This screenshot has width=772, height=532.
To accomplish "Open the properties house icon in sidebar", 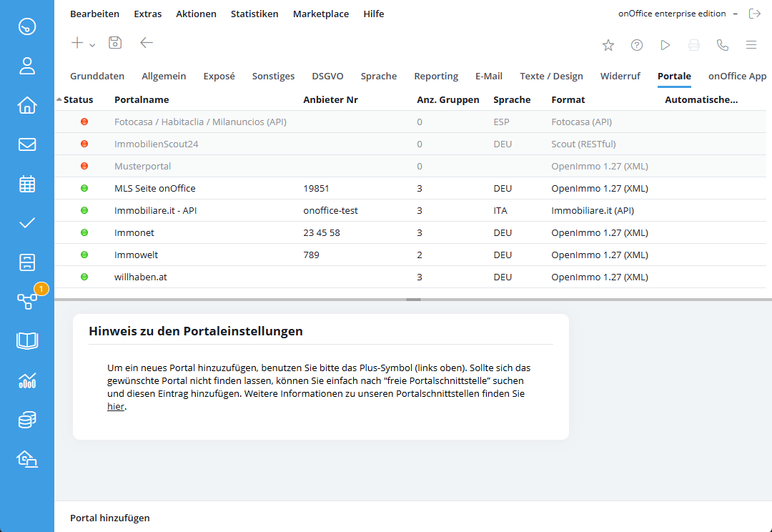I will click(x=27, y=106).
